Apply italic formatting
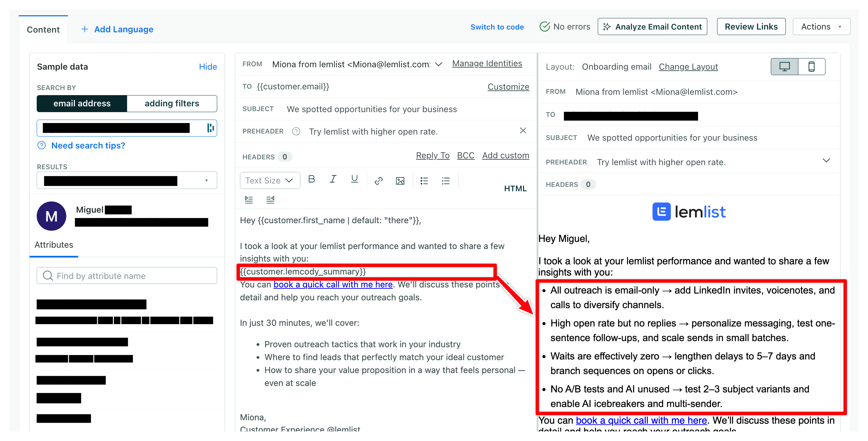The image size is (868, 441). pyautogui.click(x=333, y=180)
